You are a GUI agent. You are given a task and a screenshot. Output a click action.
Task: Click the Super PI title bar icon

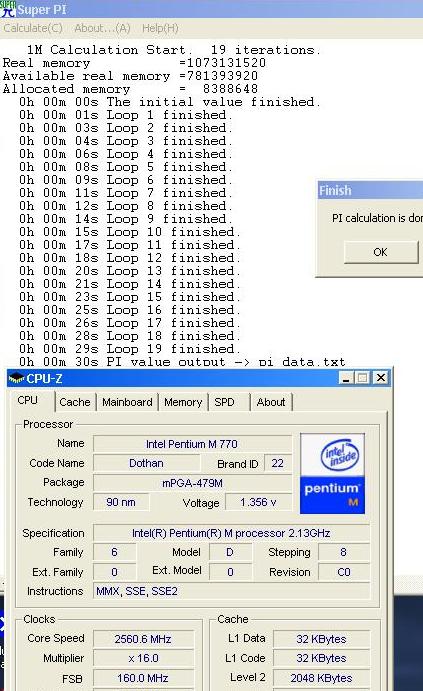point(8,9)
